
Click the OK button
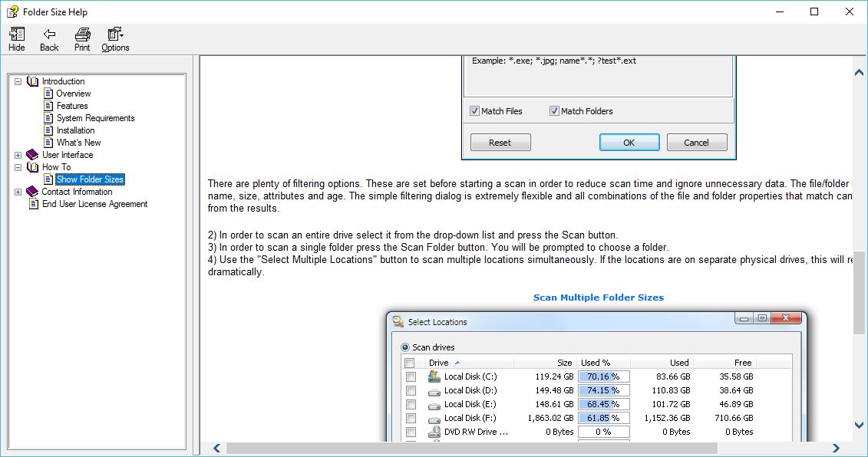pos(629,142)
